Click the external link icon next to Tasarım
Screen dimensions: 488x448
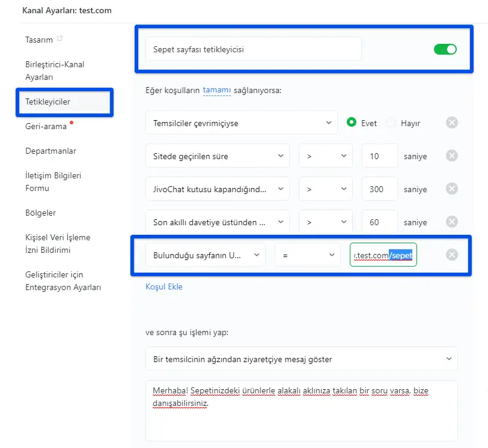click(x=59, y=39)
